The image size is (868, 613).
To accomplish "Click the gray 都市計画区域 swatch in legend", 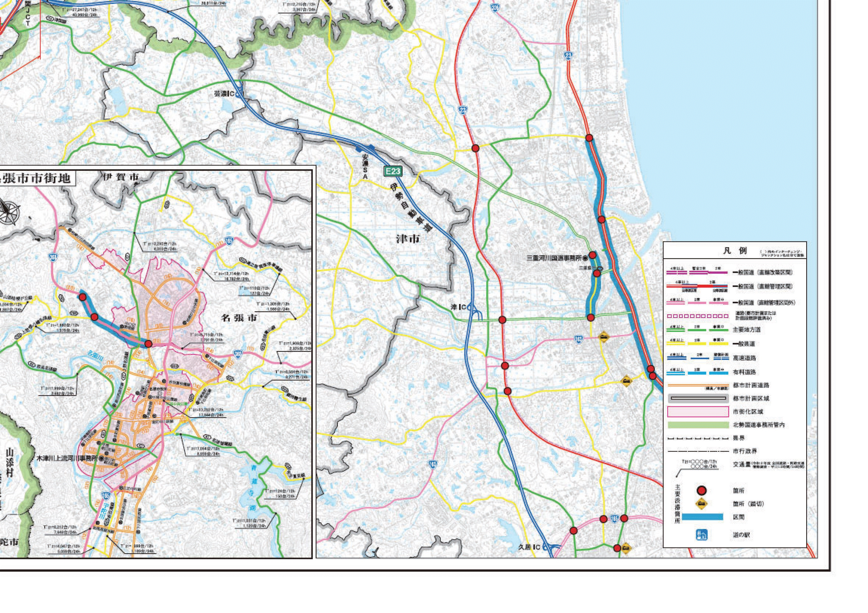I will point(698,398).
